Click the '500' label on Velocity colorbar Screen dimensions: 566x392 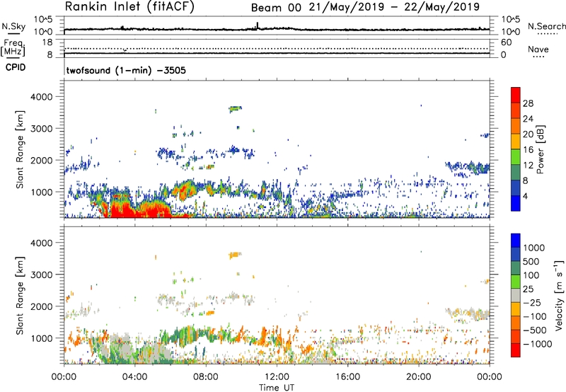531,261
